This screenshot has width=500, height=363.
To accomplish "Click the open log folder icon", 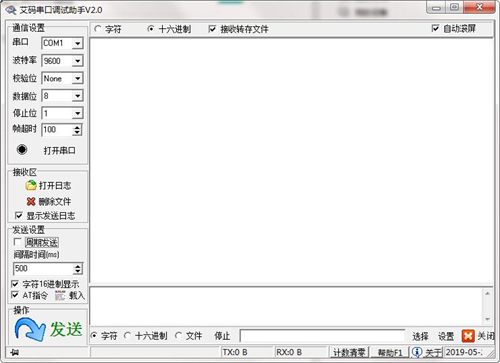I will [x=31, y=185].
